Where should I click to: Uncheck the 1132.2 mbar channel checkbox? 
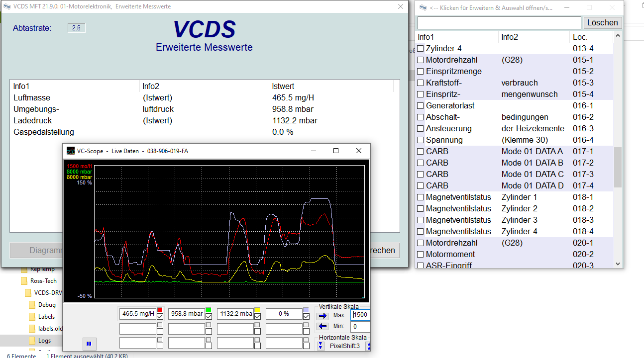pos(257,317)
